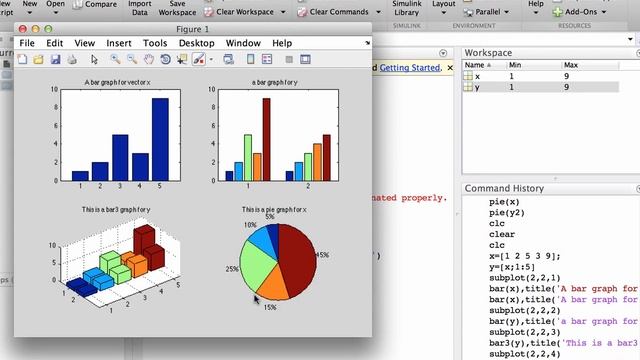Select 'x=[1 2 5 3 9];' in Command History
640x360 pixels.
click(x=524, y=256)
